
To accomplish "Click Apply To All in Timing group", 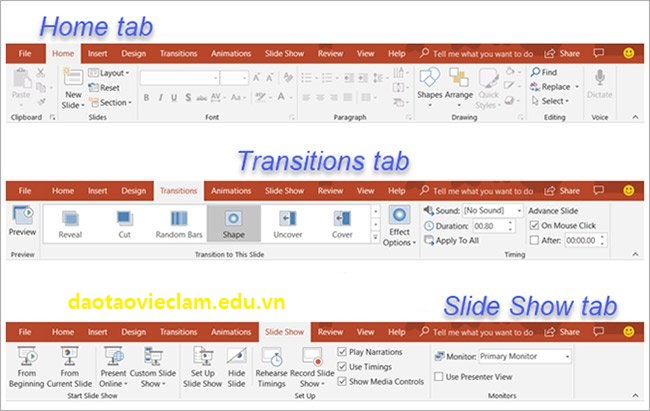I will coord(451,241).
